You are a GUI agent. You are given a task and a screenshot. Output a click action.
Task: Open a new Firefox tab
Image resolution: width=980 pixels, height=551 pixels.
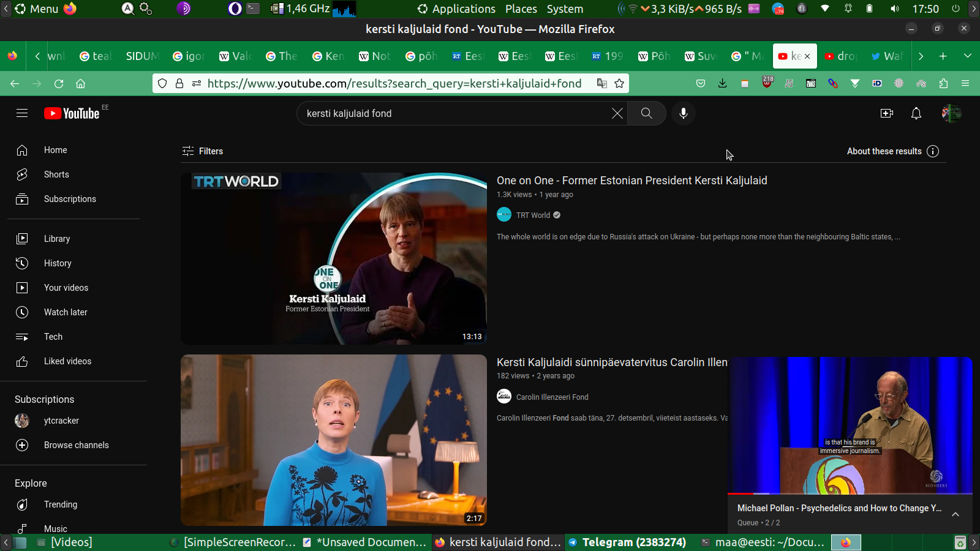tap(943, 56)
